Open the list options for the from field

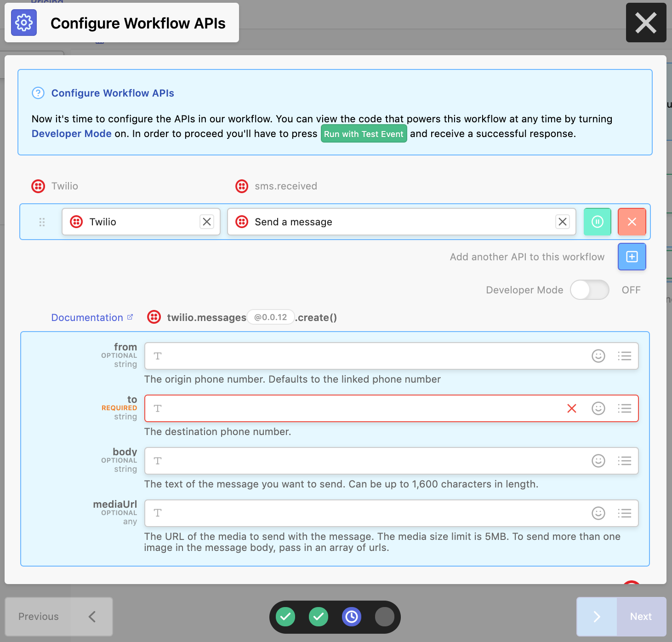pyautogui.click(x=624, y=356)
